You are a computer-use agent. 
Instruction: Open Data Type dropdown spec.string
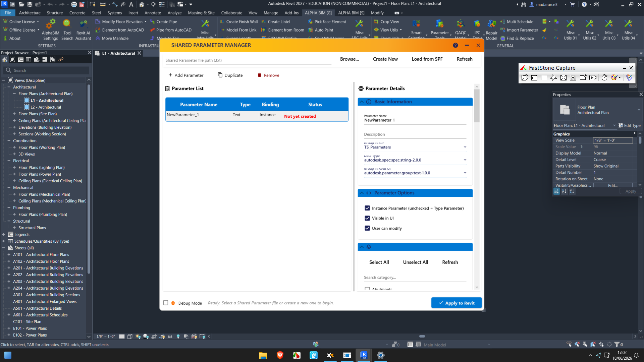tap(415, 160)
